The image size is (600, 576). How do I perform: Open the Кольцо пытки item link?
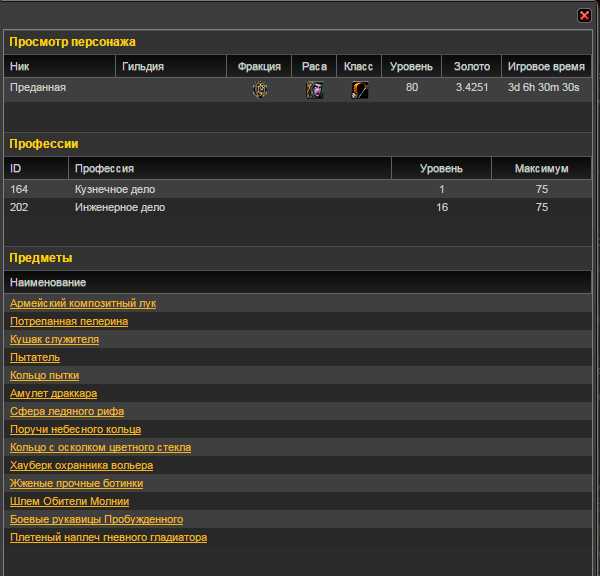44,375
